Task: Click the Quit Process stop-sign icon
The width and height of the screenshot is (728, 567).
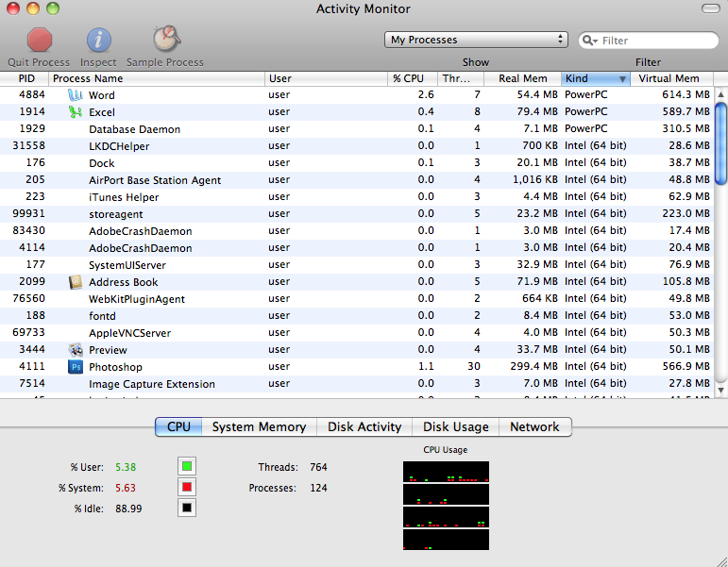Action: pos(40,40)
